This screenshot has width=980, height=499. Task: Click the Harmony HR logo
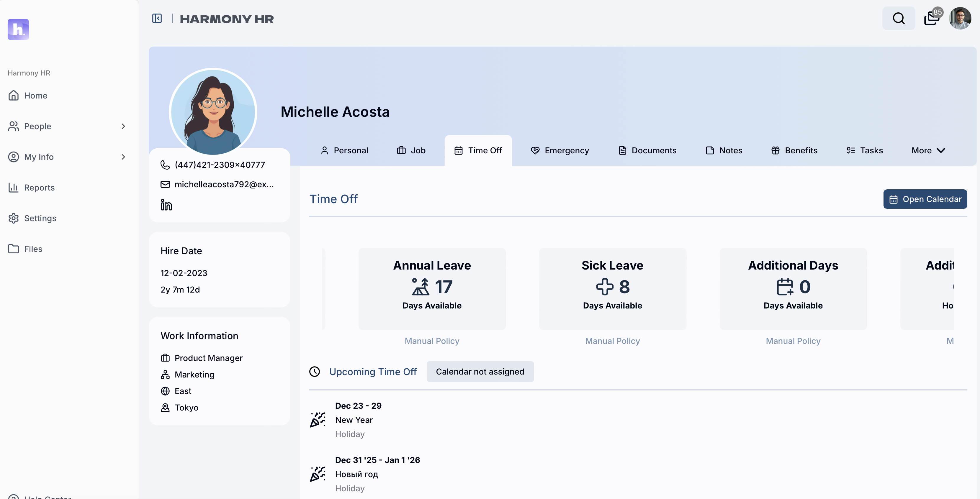click(18, 29)
